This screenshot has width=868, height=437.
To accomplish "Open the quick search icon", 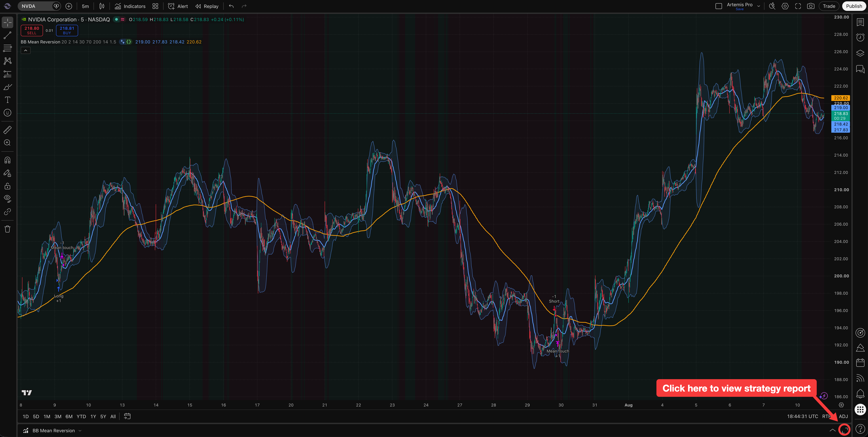I will click(772, 6).
